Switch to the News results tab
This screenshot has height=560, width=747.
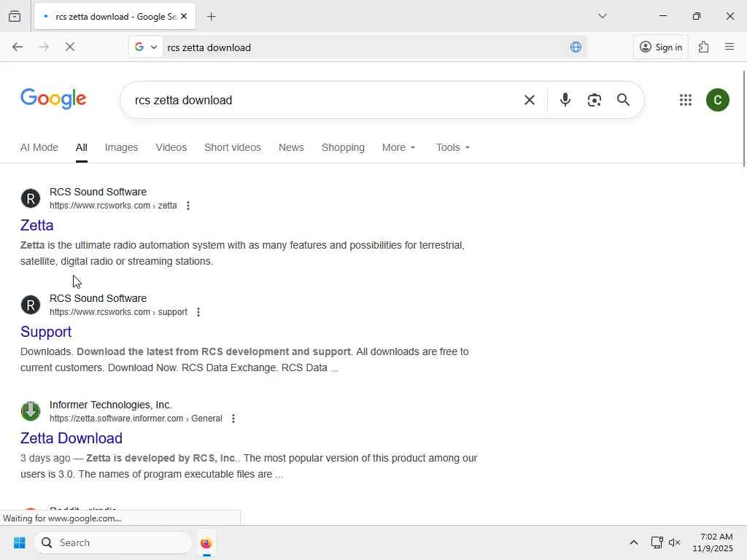(x=291, y=147)
